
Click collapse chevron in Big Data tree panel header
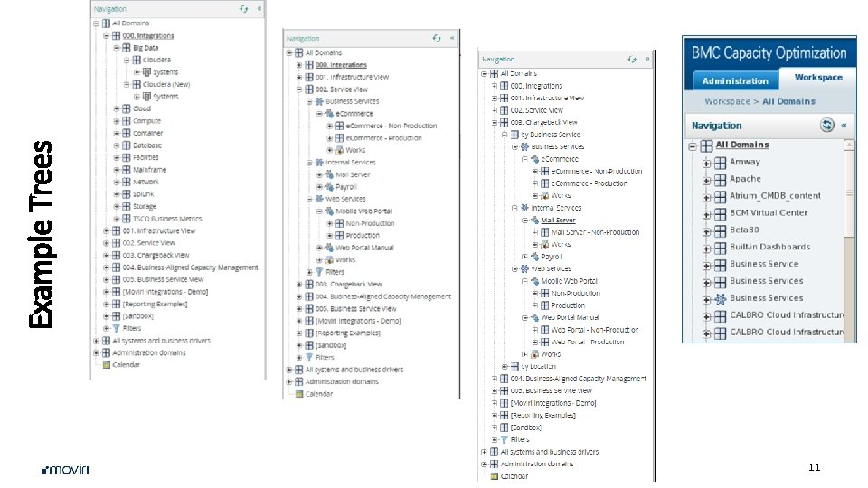(259, 9)
